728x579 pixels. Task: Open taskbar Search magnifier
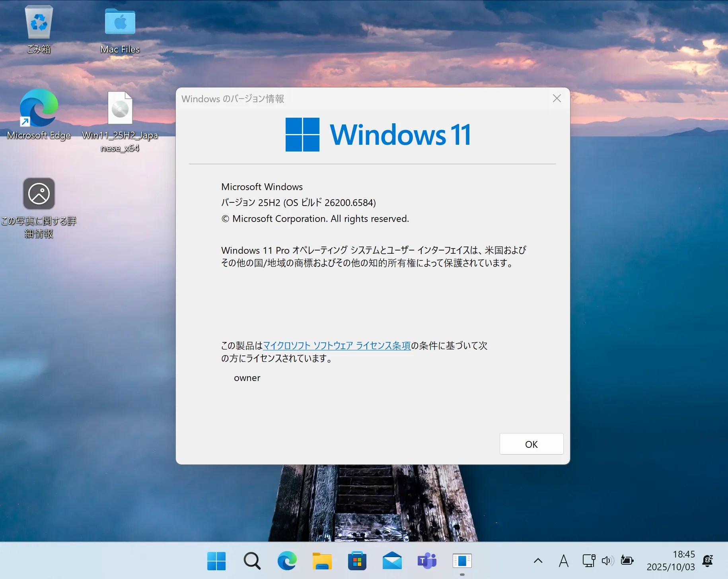(252, 561)
